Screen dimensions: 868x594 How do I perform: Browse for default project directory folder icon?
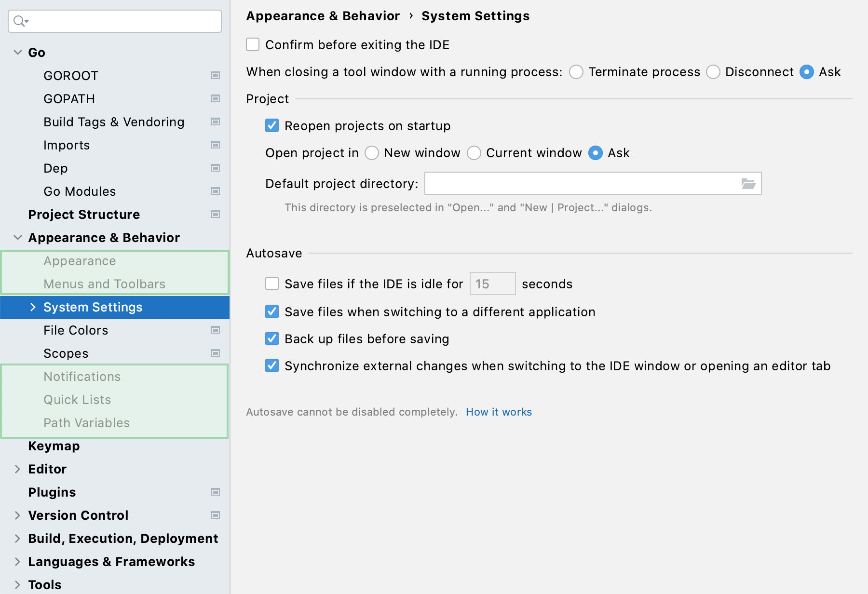coord(748,184)
